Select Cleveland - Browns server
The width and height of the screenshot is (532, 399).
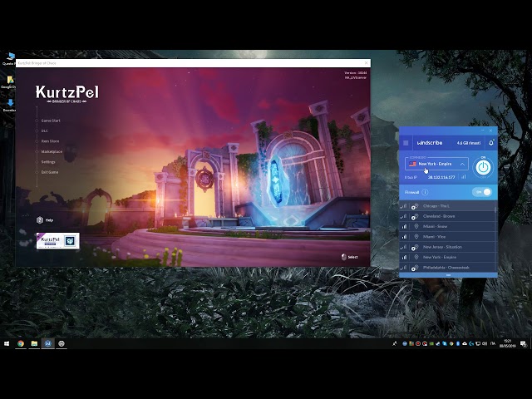(x=447, y=216)
